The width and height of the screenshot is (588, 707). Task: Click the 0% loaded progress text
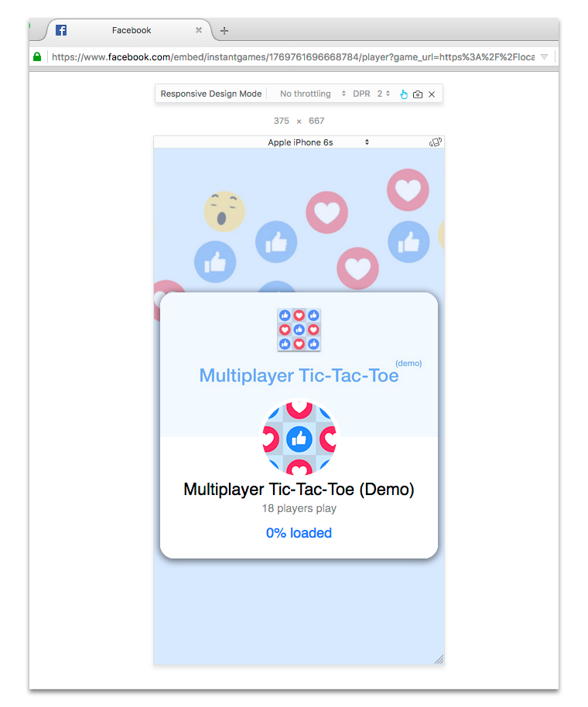(299, 533)
